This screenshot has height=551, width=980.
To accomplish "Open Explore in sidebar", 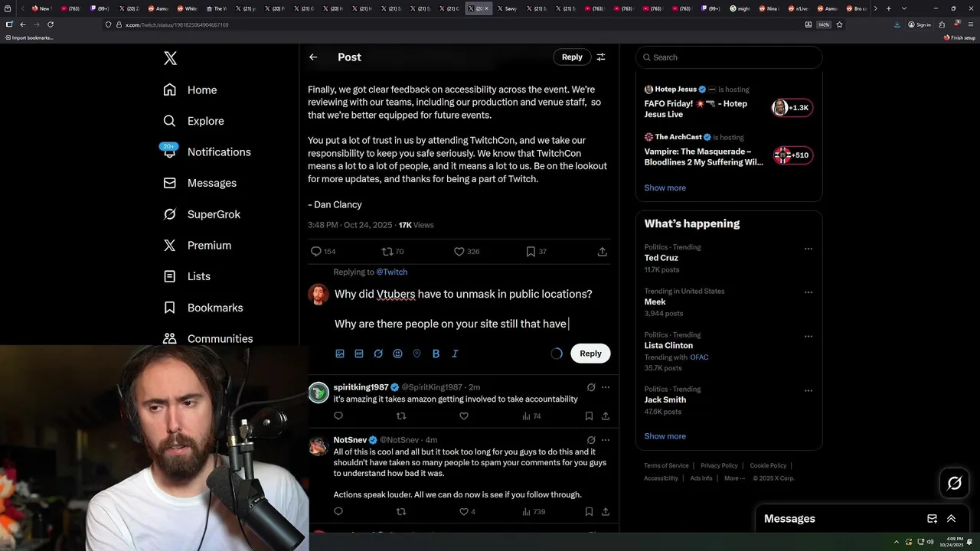I will point(194,121).
